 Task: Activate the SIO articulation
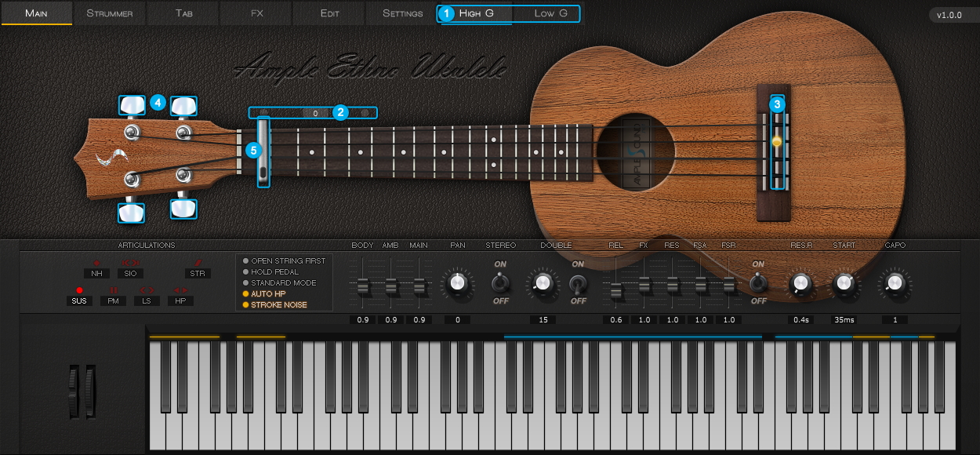tap(130, 274)
